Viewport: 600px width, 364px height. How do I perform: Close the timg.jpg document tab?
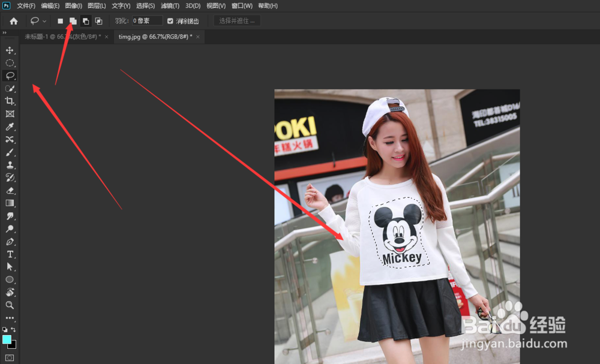pos(198,37)
